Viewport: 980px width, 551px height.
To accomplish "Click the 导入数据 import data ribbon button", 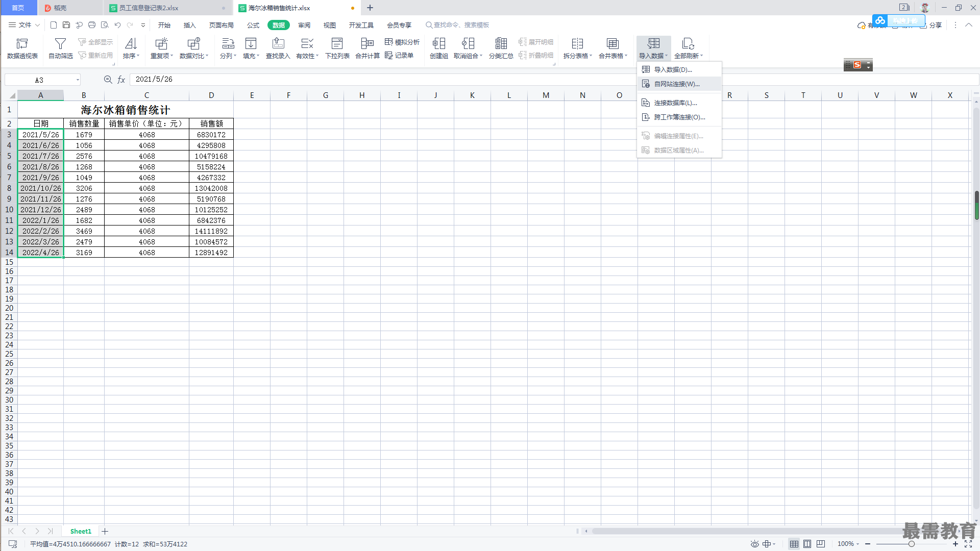I will coord(653,48).
